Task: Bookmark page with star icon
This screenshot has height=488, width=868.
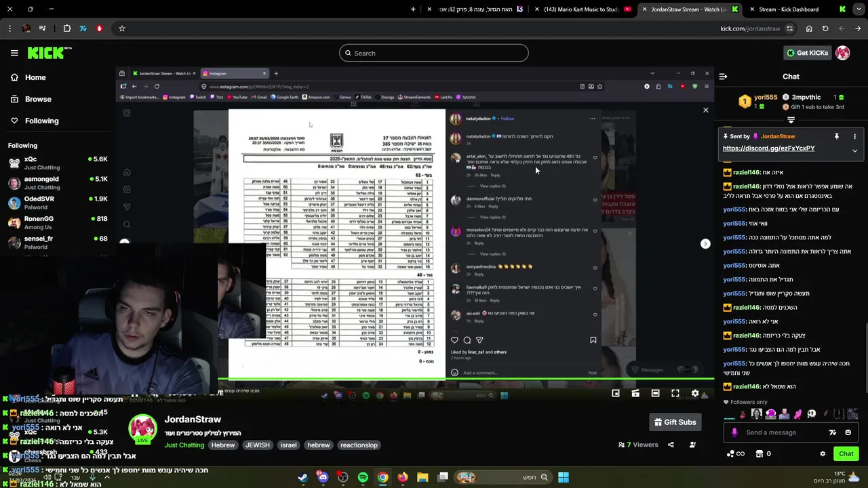Action: click(x=122, y=28)
